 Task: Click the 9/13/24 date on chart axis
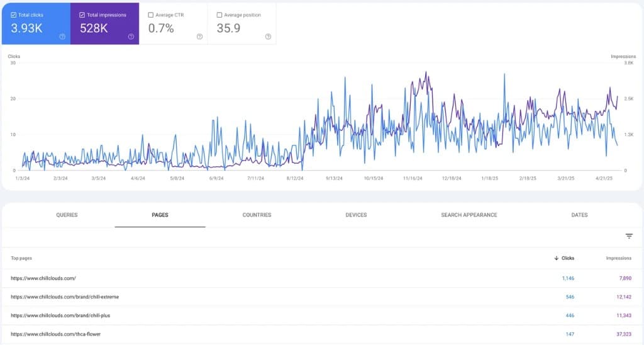click(x=334, y=178)
